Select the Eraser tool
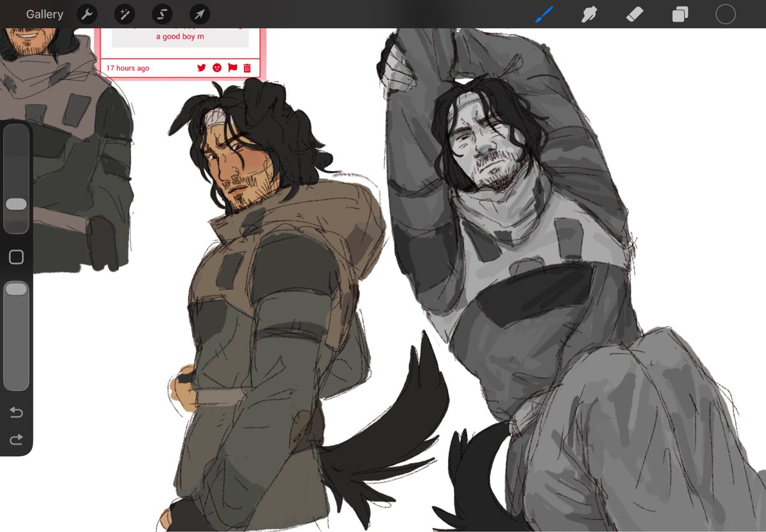This screenshot has height=532, width=766. click(635, 14)
